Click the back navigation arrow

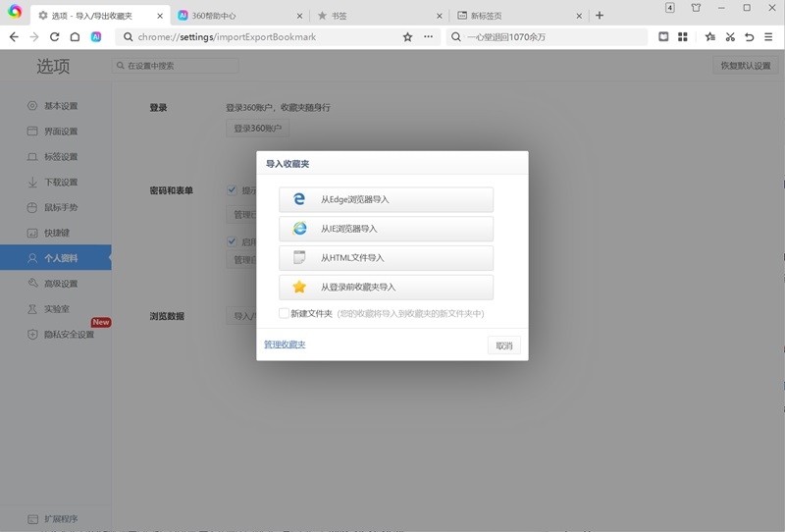14,36
